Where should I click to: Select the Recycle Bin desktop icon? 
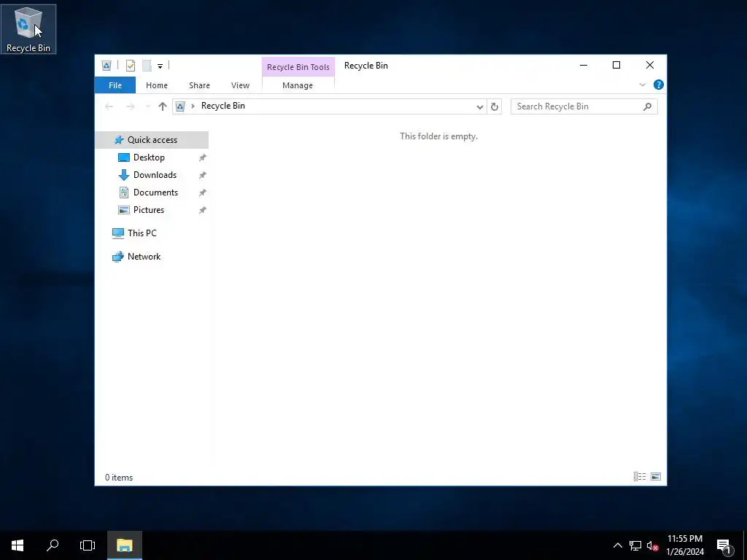(28, 29)
